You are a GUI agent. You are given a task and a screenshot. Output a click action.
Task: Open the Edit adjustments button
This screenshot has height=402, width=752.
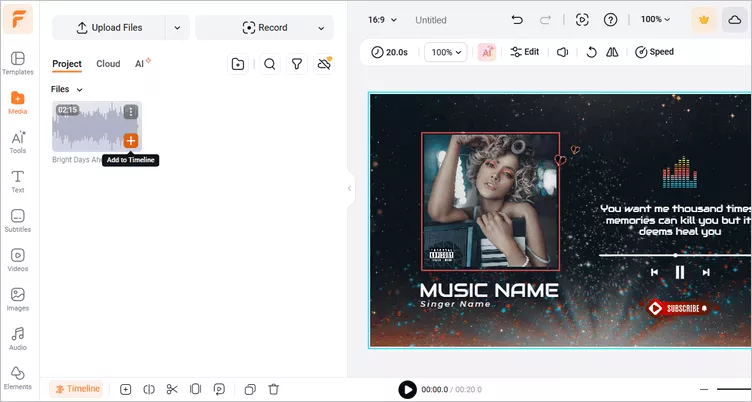pos(525,52)
